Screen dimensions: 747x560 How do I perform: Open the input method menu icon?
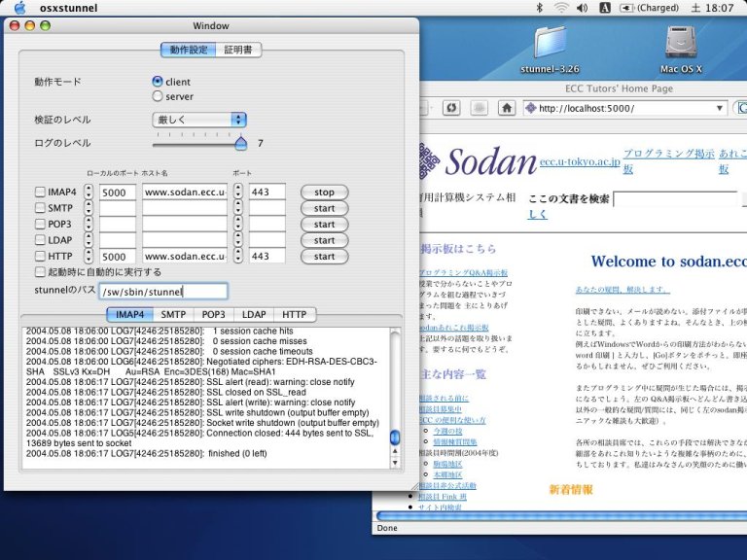[605, 8]
